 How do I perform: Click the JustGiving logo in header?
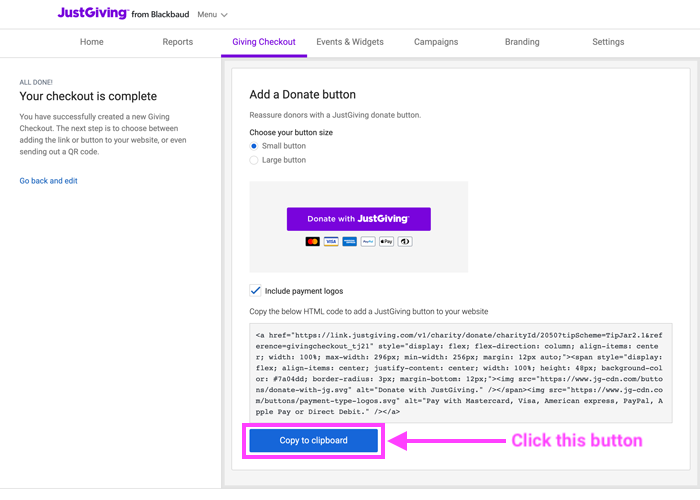(93, 14)
